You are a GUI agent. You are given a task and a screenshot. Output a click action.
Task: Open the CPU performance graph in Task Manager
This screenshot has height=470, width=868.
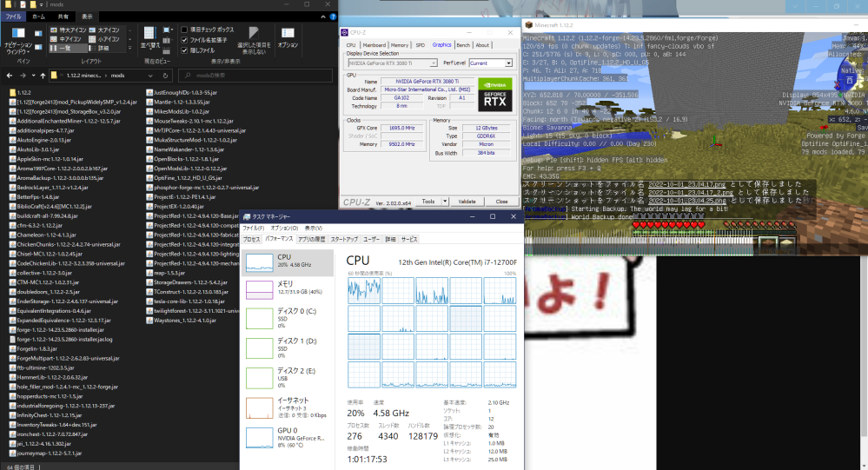click(288, 262)
